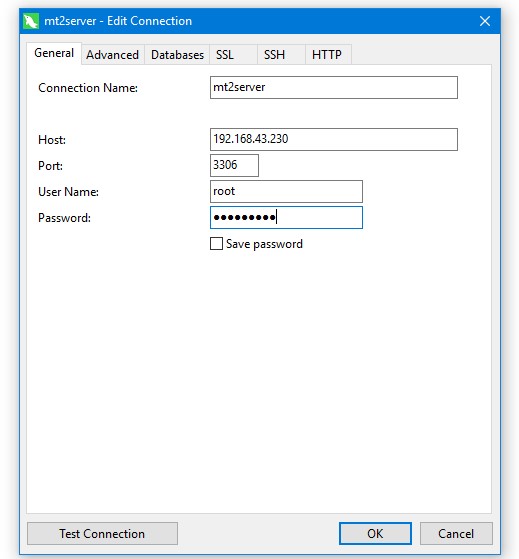Image resolution: width=519 pixels, height=559 pixels.
Task: Cancel the connection edit
Action: [456, 534]
